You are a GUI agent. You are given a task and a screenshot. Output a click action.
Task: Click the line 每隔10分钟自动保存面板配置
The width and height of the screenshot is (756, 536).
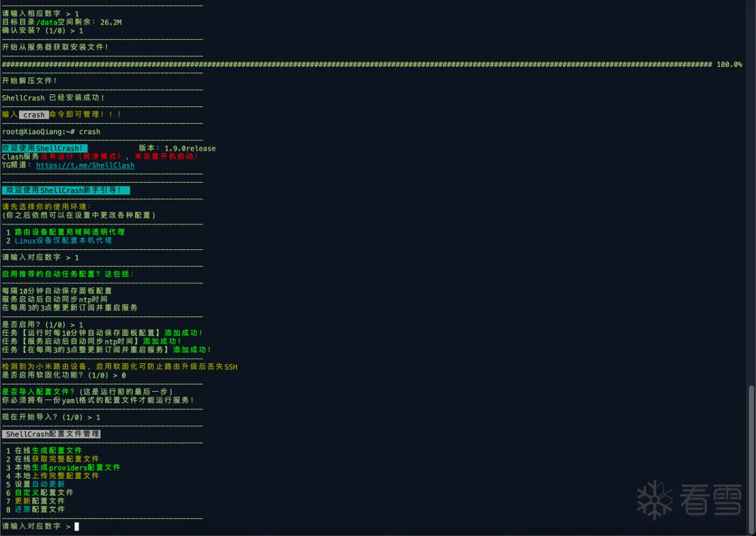[x=57, y=291]
